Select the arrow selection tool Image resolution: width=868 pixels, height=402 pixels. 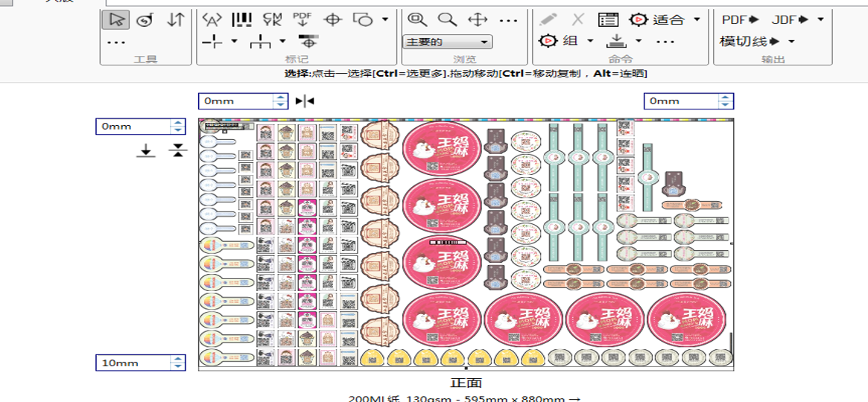pos(115,20)
